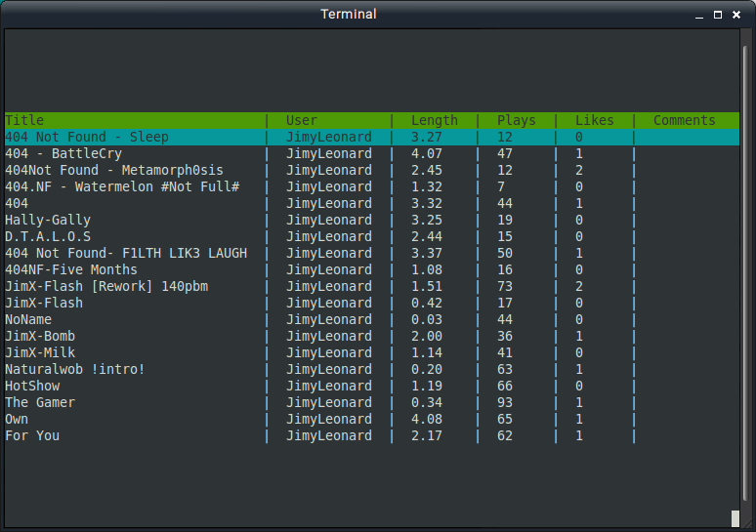Viewport: 756px width, 532px height.
Task: Select the Naturalwob !intro! track
Action: pos(372,369)
